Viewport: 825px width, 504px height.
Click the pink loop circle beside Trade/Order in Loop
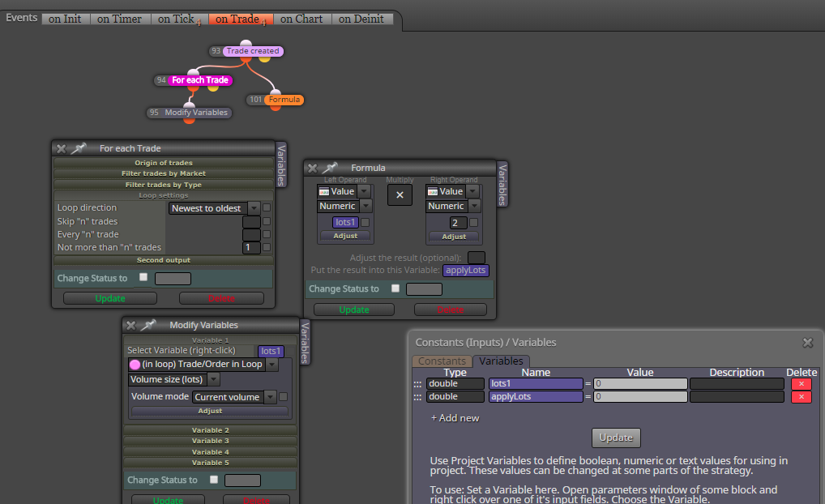tap(135, 365)
